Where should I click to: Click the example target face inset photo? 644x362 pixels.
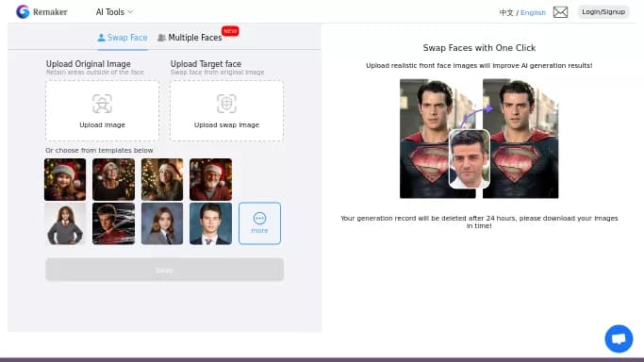(x=470, y=158)
